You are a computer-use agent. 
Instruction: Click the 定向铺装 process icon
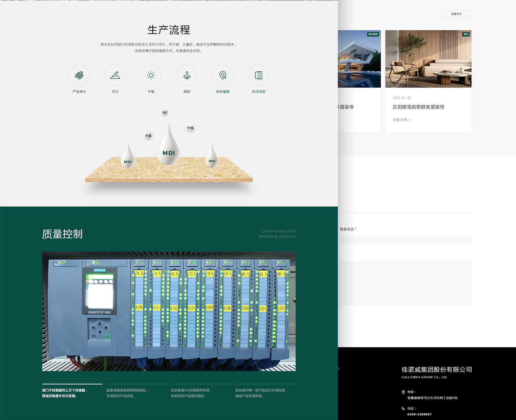223,75
